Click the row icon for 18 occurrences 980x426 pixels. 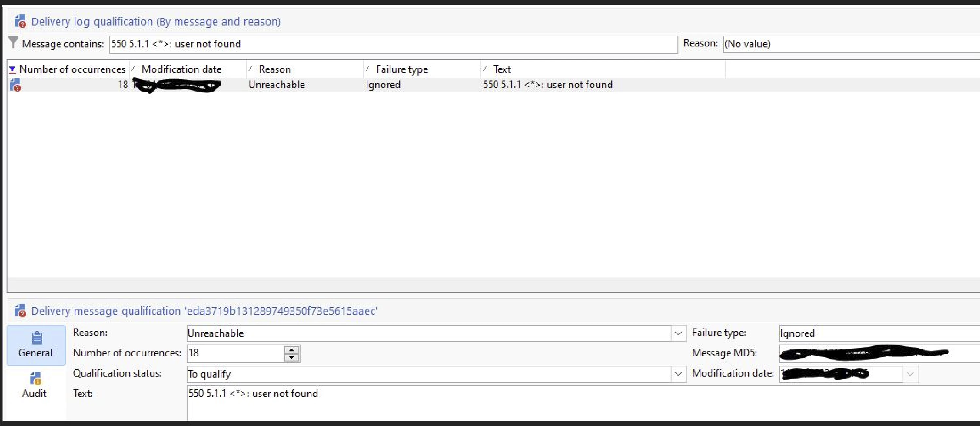(x=15, y=85)
